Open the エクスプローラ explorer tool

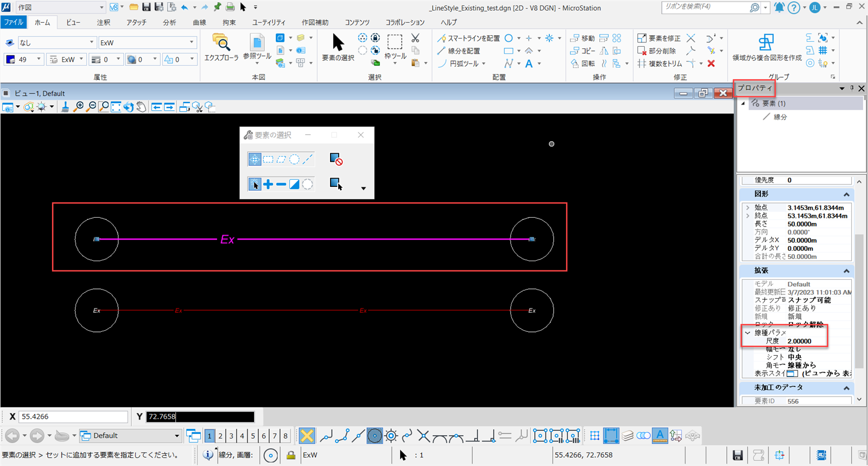pyautogui.click(x=221, y=48)
